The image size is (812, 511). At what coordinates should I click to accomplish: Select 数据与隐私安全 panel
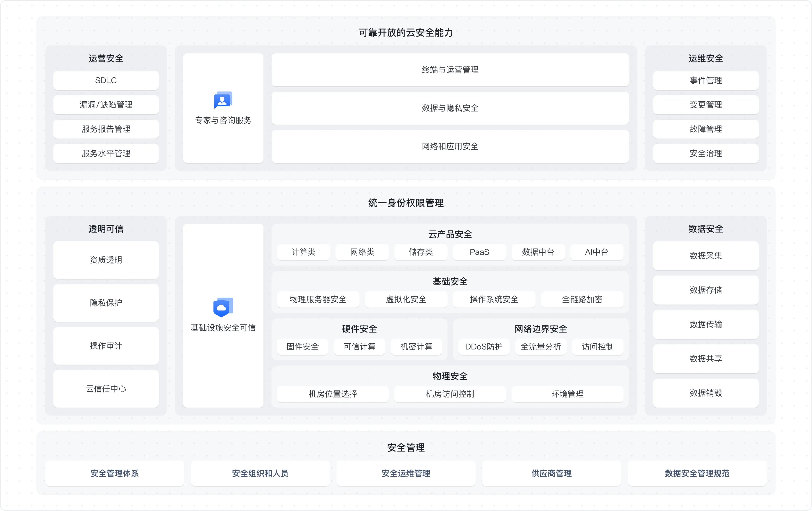(450, 108)
